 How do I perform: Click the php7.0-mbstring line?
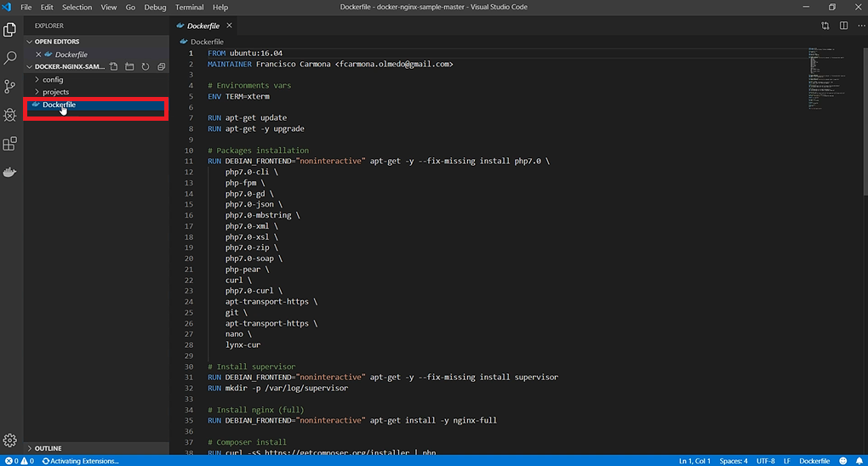(262, 215)
